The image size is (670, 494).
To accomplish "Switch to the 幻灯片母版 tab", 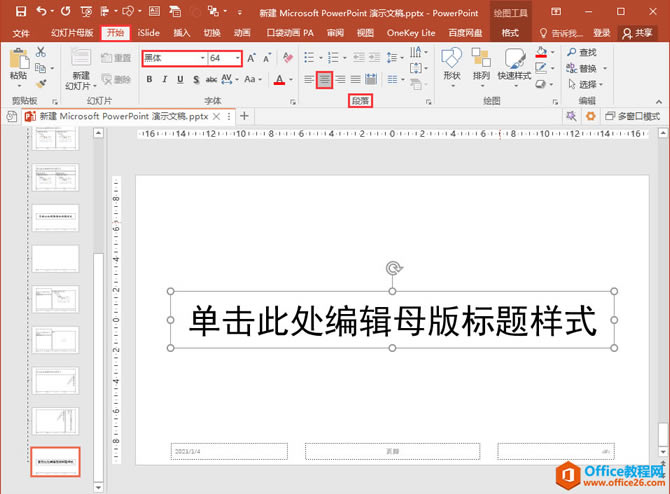I will (x=72, y=33).
